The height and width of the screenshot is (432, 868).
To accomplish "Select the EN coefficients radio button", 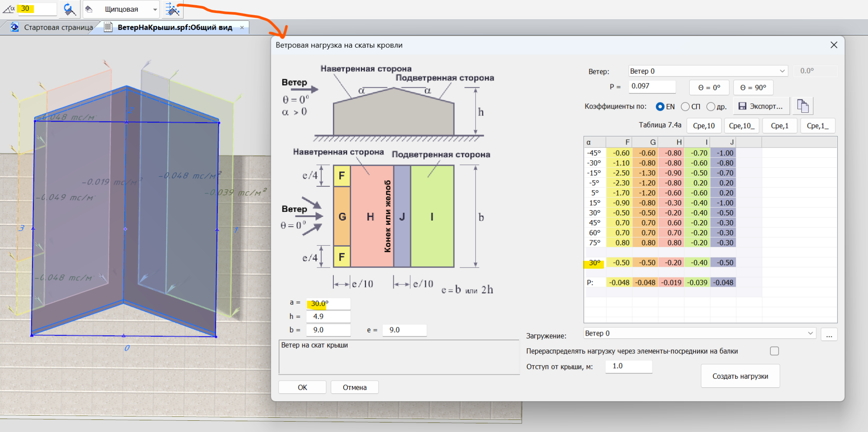I will point(660,106).
